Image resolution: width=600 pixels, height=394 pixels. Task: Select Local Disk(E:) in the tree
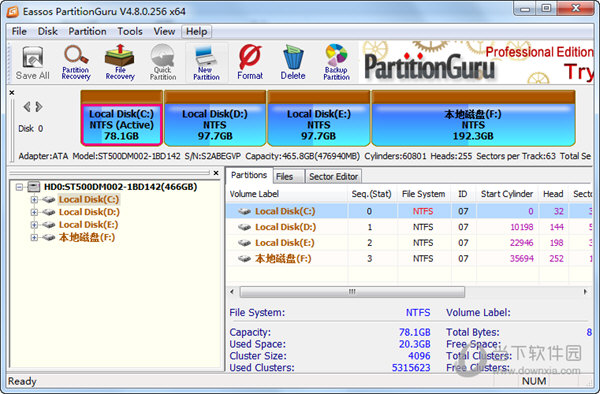[x=88, y=225]
